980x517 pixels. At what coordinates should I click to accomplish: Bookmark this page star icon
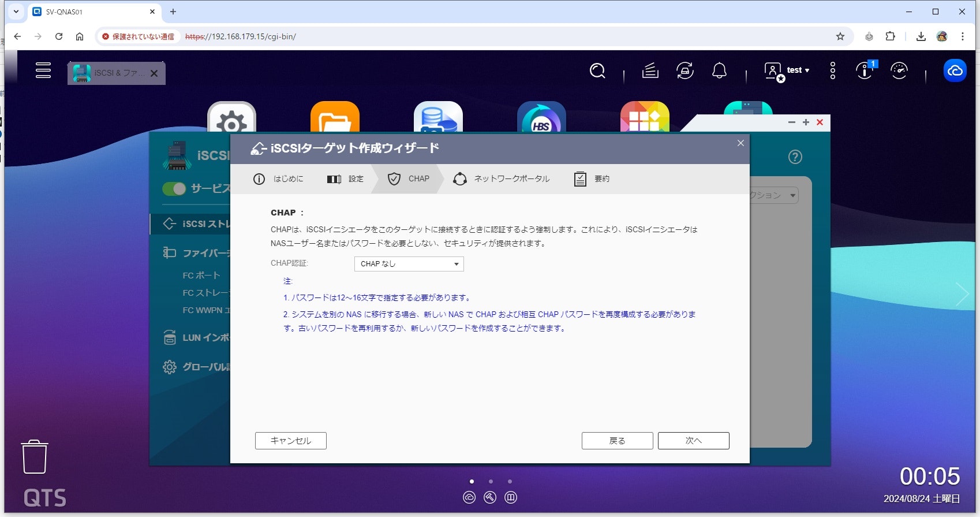[x=840, y=36]
